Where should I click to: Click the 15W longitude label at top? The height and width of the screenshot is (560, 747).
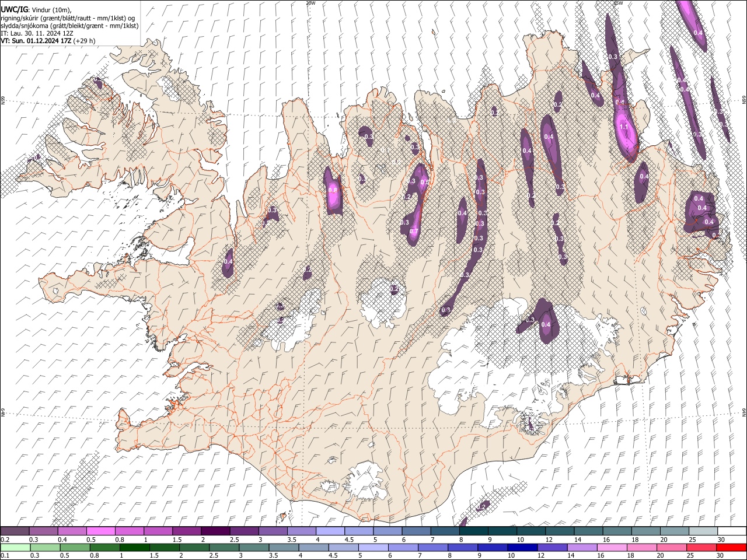(x=619, y=3)
